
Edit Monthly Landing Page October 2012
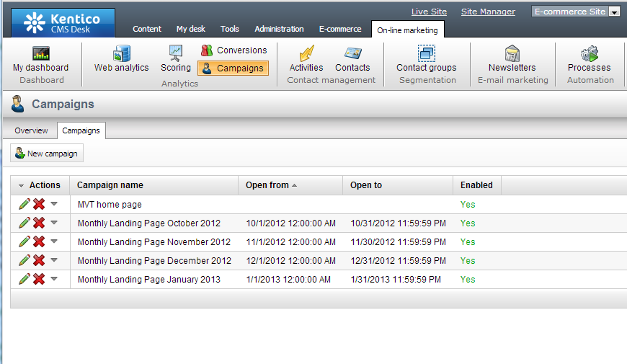click(x=25, y=223)
